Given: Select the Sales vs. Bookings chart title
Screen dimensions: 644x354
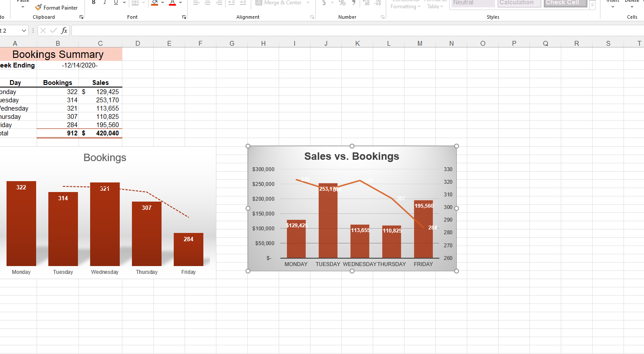Looking at the screenshot, I should pos(352,156).
